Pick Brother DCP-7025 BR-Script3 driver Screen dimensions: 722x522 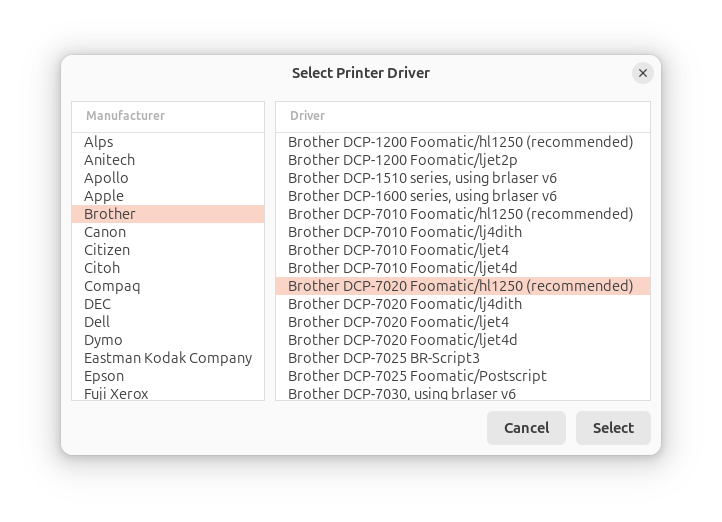pos(384,358)
